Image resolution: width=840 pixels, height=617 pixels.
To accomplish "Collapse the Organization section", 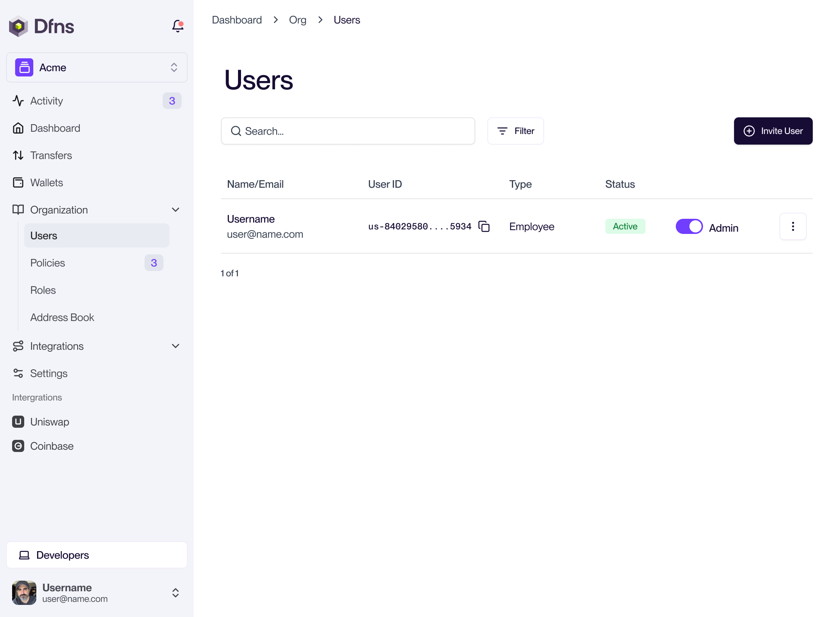I will point(176,210).
